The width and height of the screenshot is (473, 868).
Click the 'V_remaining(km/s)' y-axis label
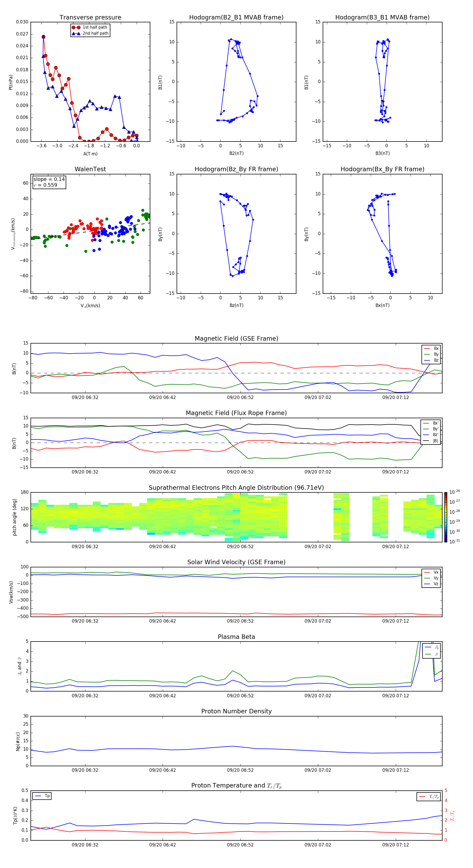tap(13, 234)
